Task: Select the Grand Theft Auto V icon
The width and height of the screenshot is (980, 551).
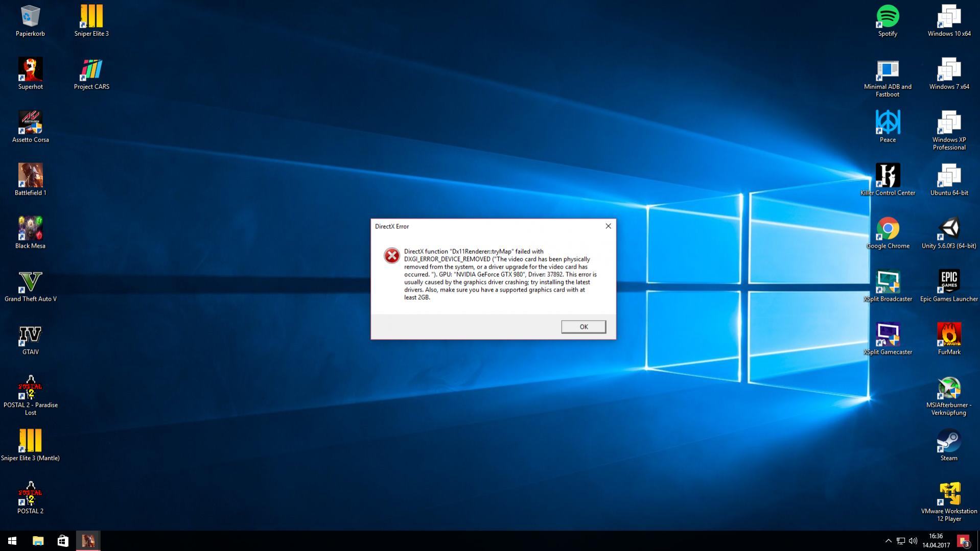Action: click(30, 286)
